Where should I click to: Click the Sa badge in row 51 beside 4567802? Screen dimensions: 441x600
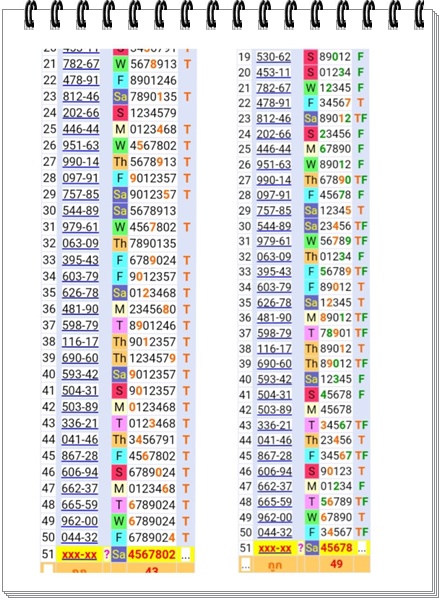pyautogui.click(x=119, y=554)
